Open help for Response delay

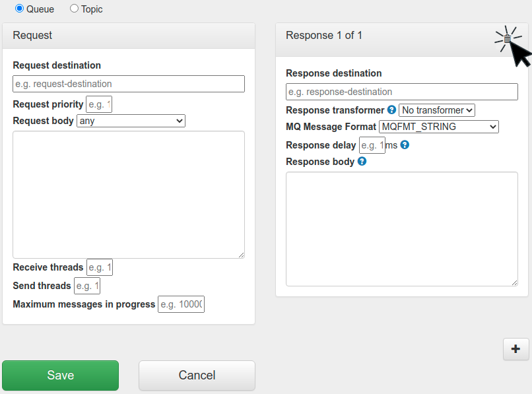click(404, 145)
